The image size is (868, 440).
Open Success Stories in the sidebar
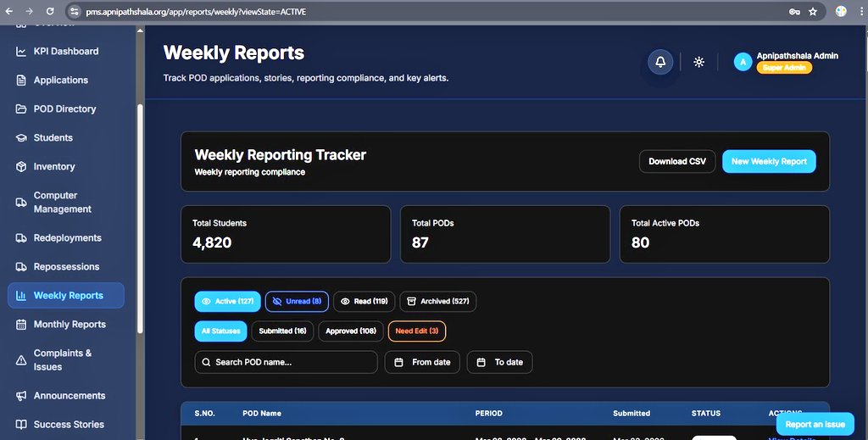(x=66, y=425)
